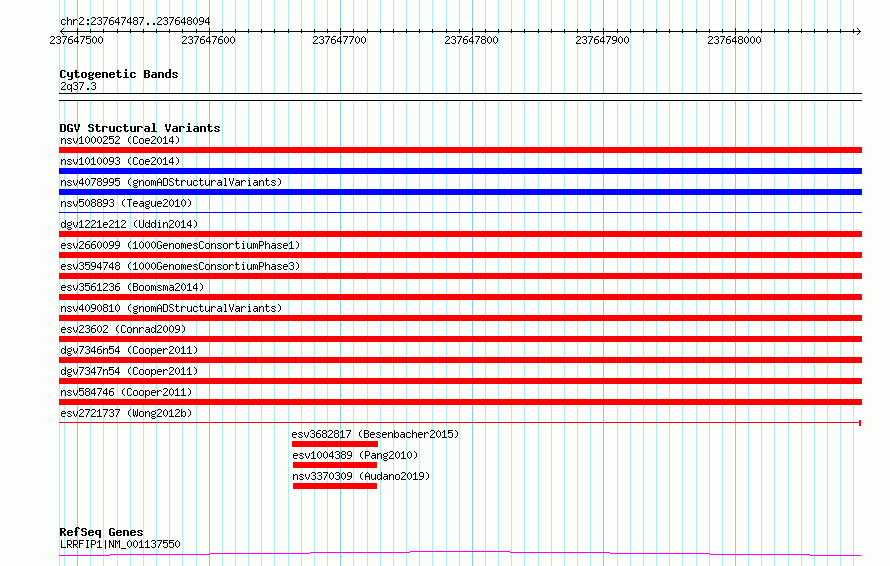
Task: Click the red bar under esv1004389
Action: click(335, 465)
